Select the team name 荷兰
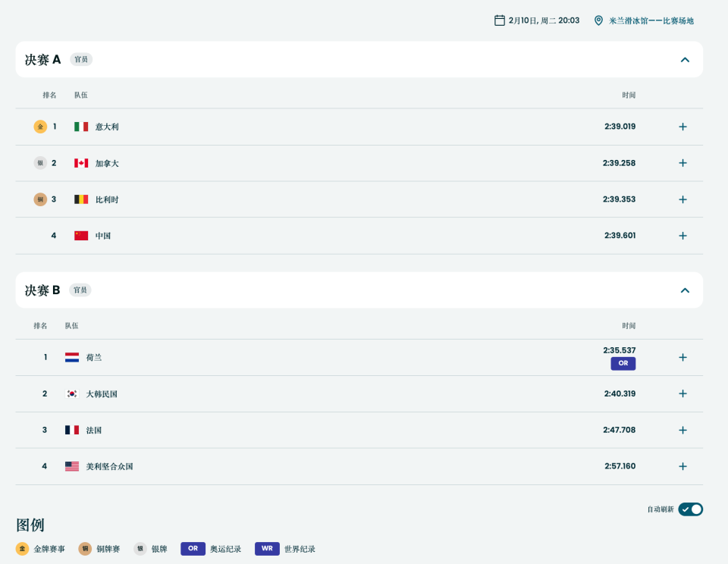 [94, 358]
